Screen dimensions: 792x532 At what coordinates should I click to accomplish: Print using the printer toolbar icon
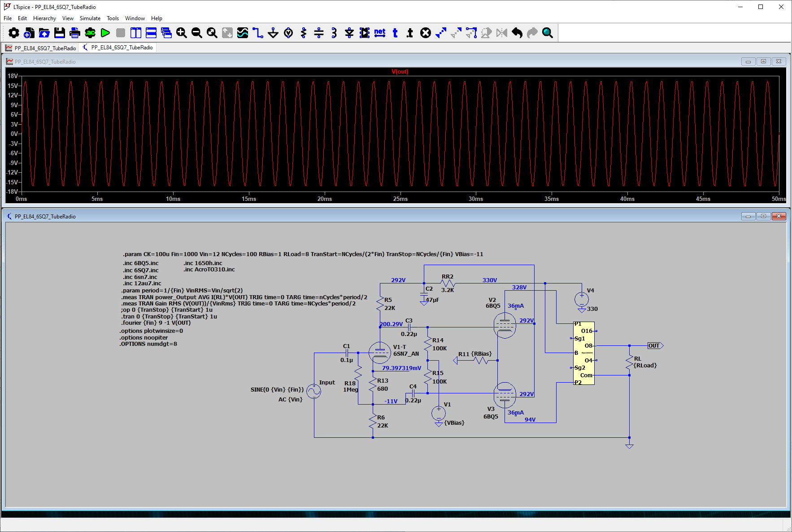pyautogui.click(x=75, y=33)
